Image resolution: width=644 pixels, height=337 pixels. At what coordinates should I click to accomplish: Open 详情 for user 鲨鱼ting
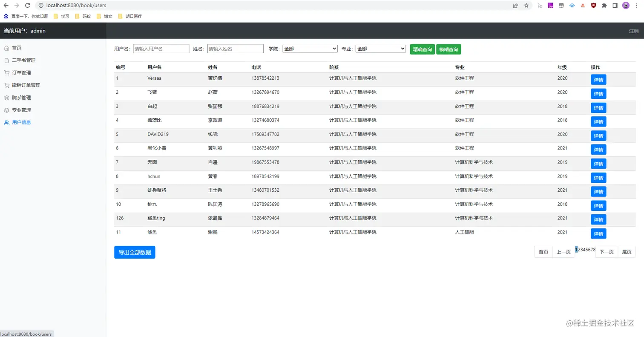point(598,219)
